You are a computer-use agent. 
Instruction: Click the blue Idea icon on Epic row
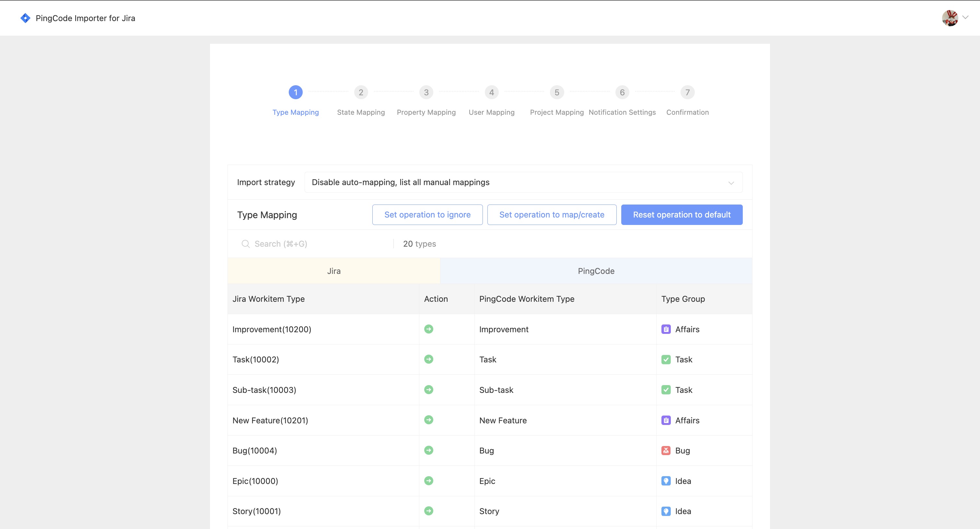[x=666, y=481]
